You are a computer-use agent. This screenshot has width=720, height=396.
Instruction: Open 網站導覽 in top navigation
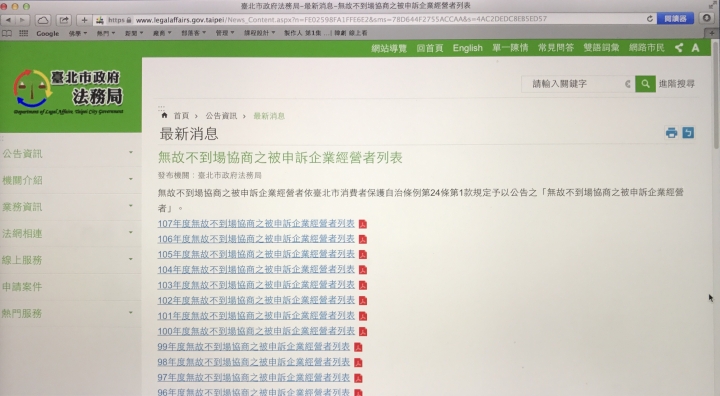[389, 48]
